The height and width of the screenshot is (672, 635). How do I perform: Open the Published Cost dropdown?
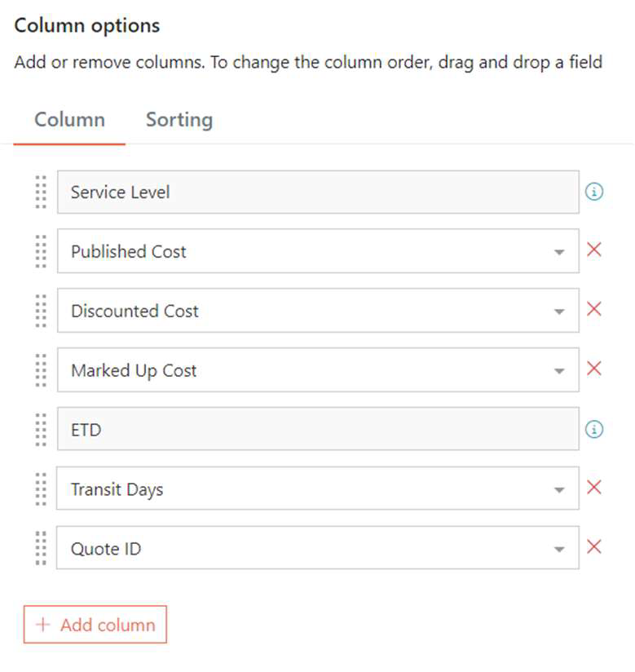558,252
